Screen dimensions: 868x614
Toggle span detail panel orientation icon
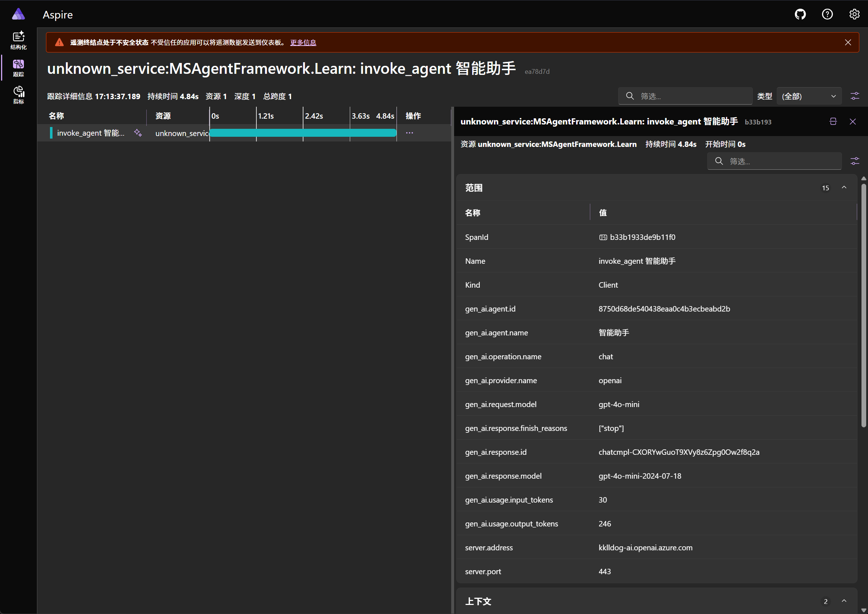click(x=833, y=121)
